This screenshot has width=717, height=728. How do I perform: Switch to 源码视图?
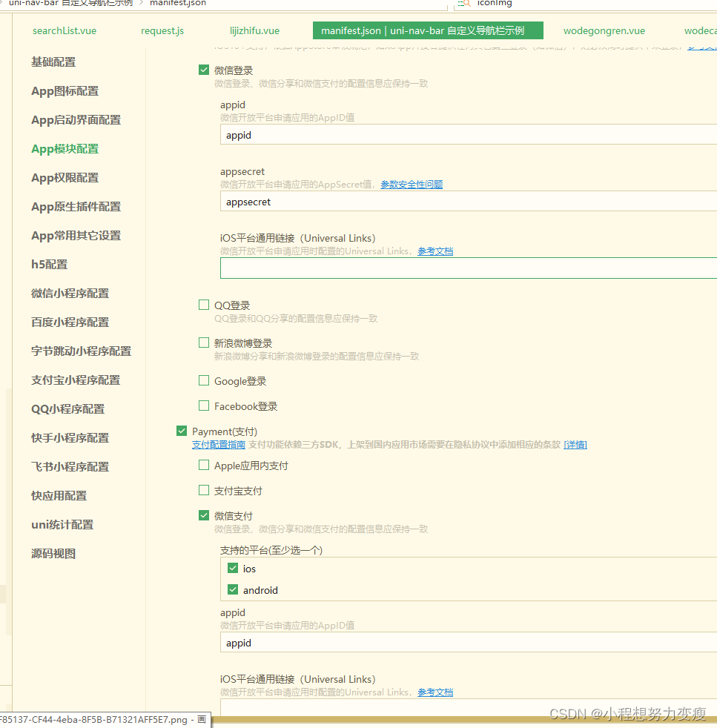(x=53, y=554)
